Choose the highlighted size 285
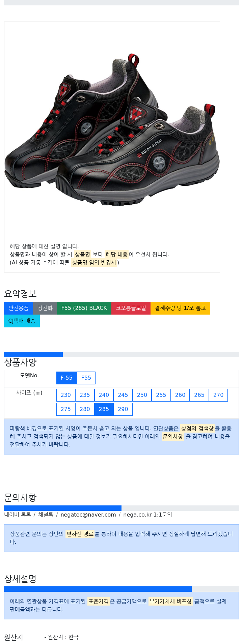 pyautogui.click(x=104, y=409)
